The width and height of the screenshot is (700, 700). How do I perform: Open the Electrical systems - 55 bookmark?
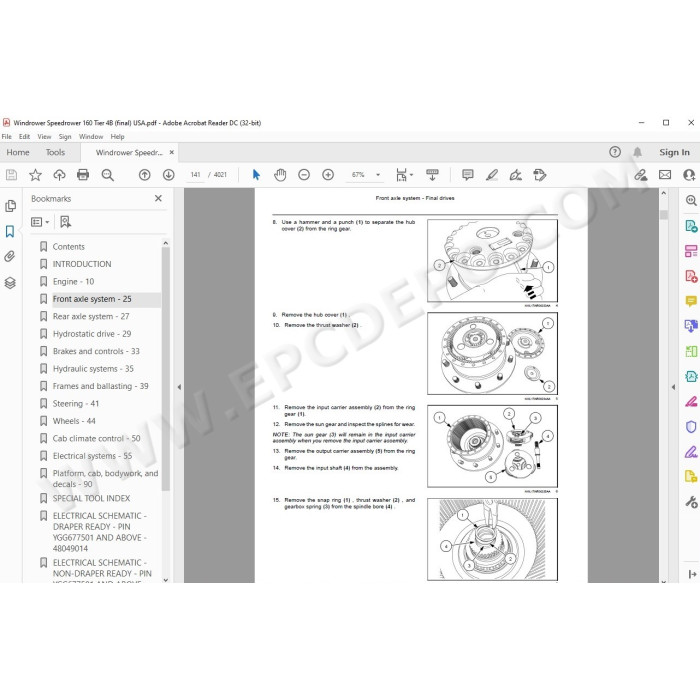tap(92, 456)
